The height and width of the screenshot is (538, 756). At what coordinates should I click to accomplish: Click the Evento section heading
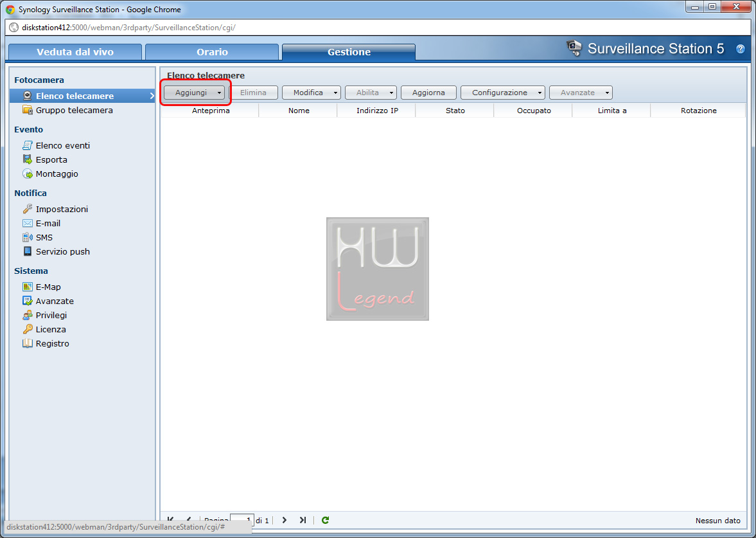[x=28, y=129]
